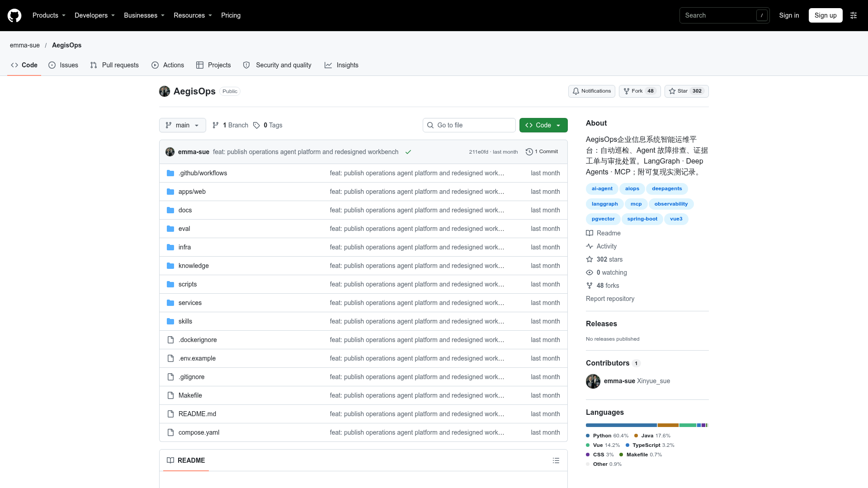Image resolution: width=868 pixels, height=488 pixels.
Task: Open the appearance settings icon beside Sign up
Action: coord(854,15)
